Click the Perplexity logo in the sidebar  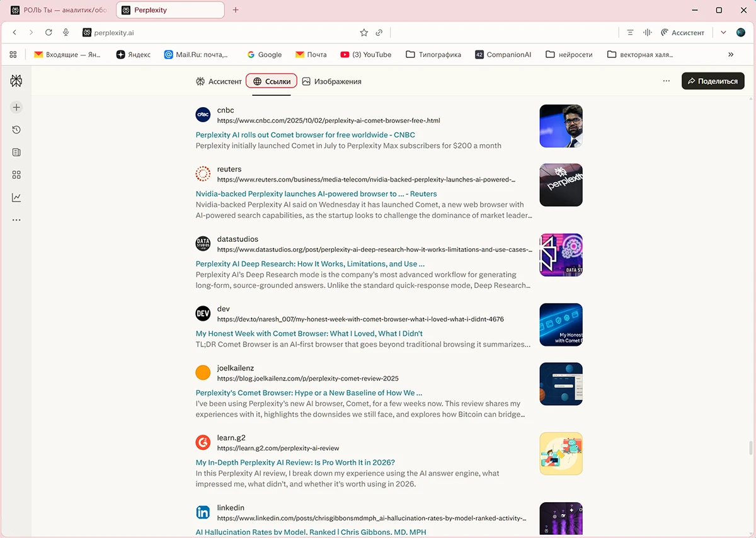[x=16, y=81]
